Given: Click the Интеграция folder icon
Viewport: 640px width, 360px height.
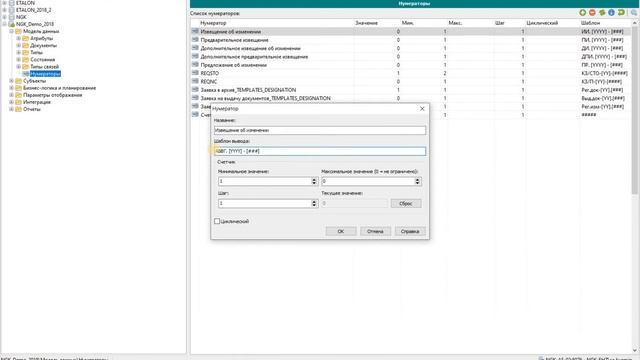Looking at the screenshot, I should pyautogui.click(x=18, y=102).
